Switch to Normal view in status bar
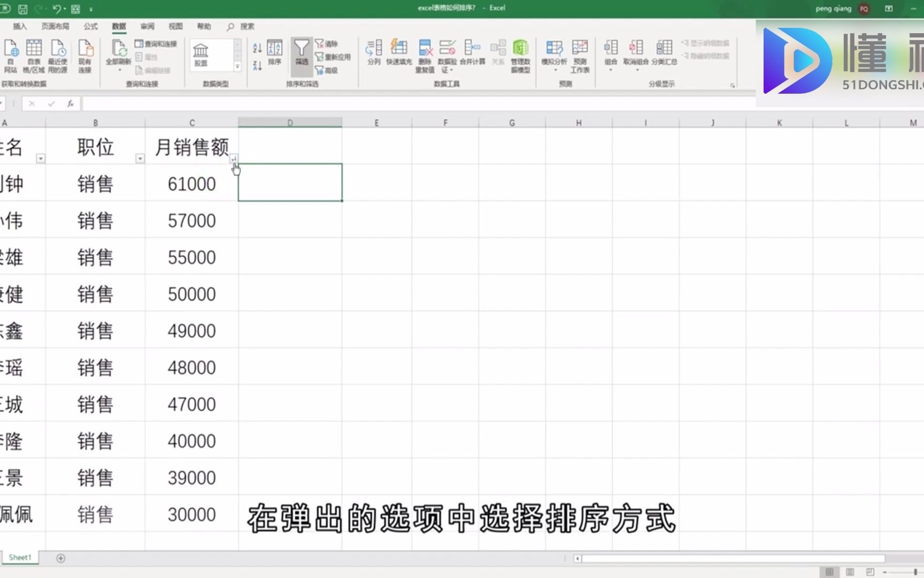 pyautogui.click(x=829, y=572)
